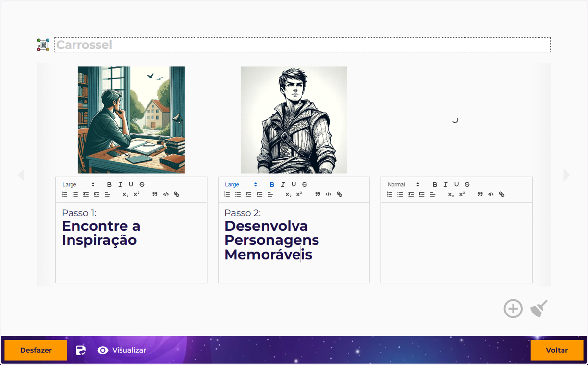
Task: Click the Carrossel title input field
Action: [302, 45]
